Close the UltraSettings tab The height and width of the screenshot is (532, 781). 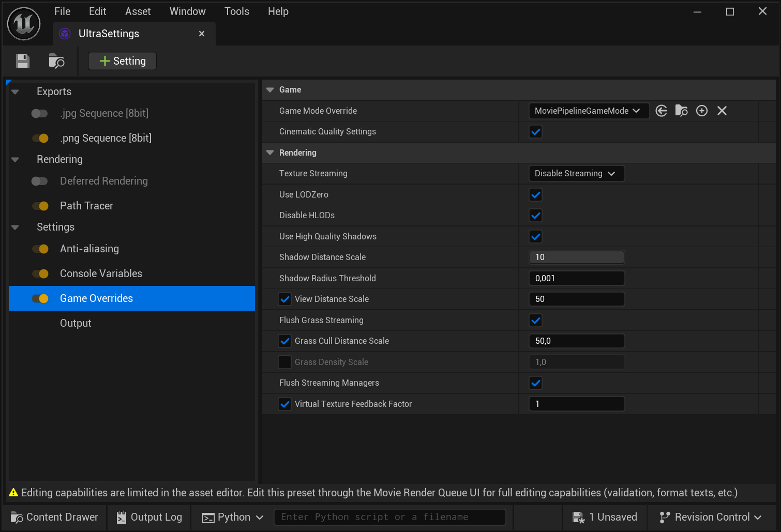pos(202,34)
